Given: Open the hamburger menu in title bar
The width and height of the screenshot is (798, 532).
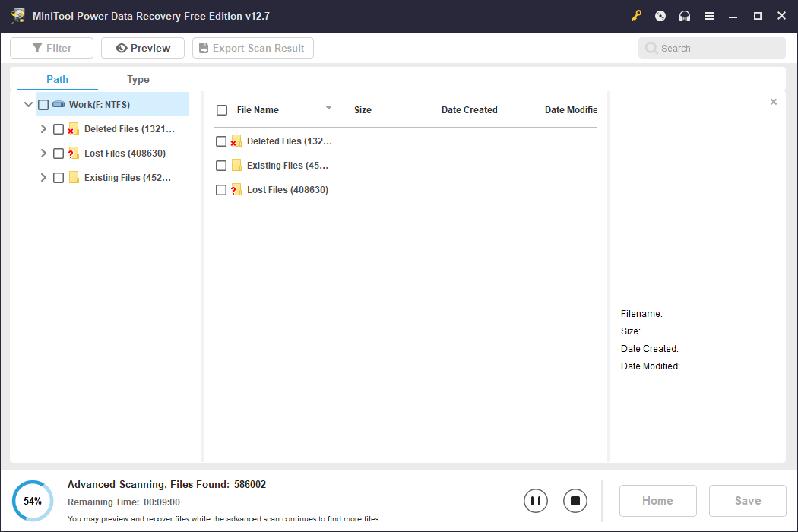Looking at the screenshot, I should 709,16.
